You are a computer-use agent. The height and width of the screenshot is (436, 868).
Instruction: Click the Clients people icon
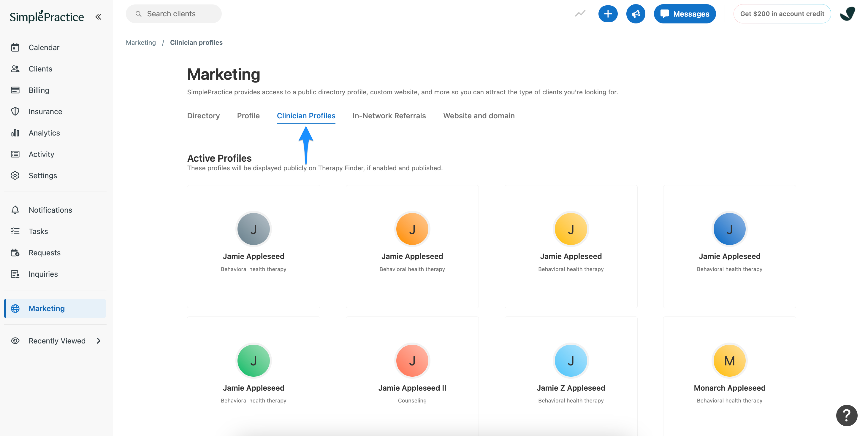(x=15, y=69)
